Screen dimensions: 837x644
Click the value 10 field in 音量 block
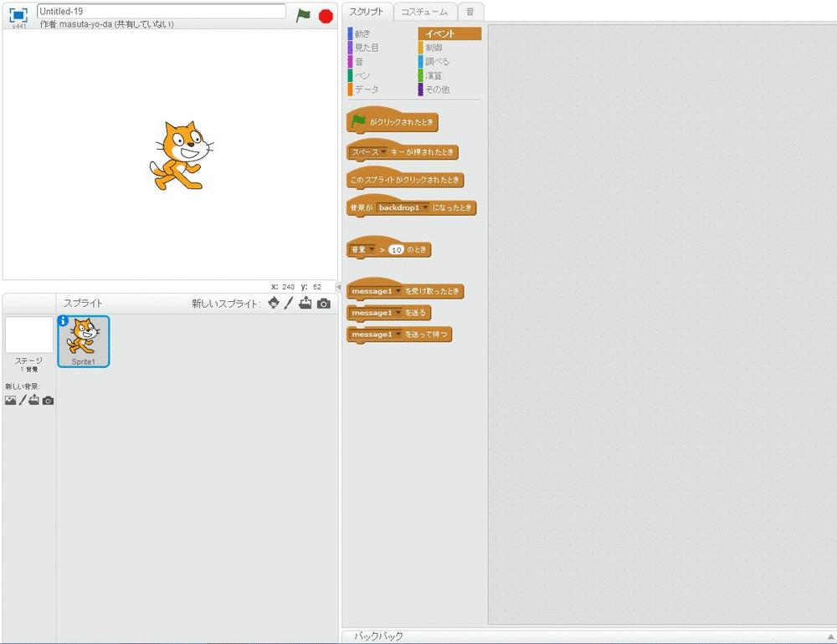[x=396, y=250]
